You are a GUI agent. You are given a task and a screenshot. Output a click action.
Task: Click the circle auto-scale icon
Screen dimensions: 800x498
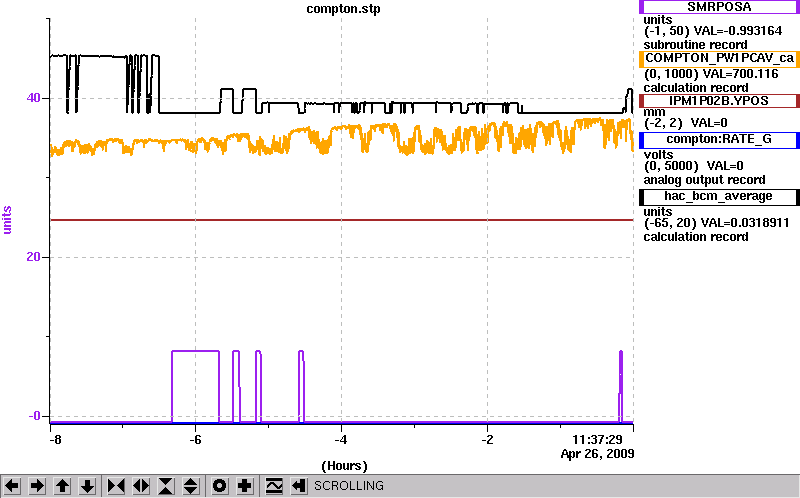[219, 486]
